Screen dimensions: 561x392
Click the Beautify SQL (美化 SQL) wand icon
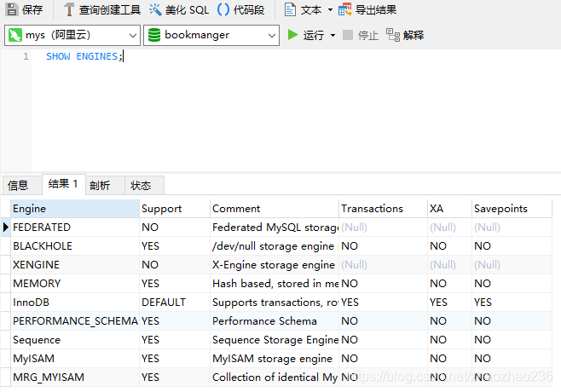(x=155, y=9)
